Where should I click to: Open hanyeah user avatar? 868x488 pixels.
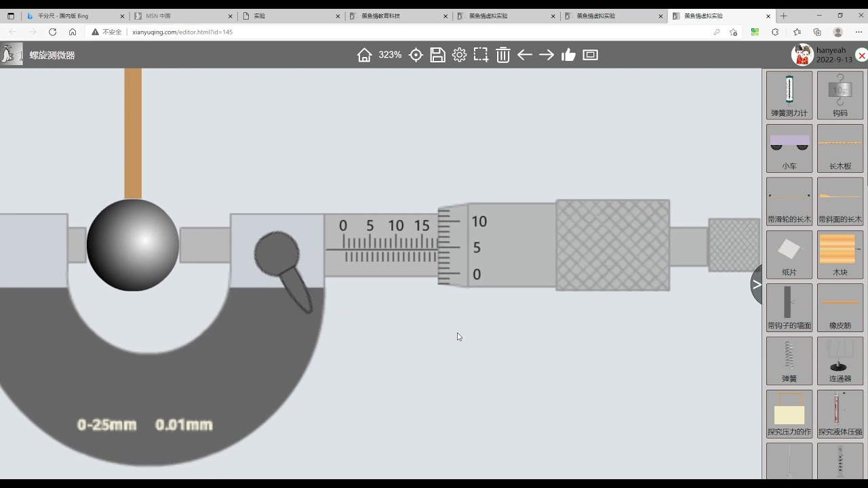[x=802, y=55]
